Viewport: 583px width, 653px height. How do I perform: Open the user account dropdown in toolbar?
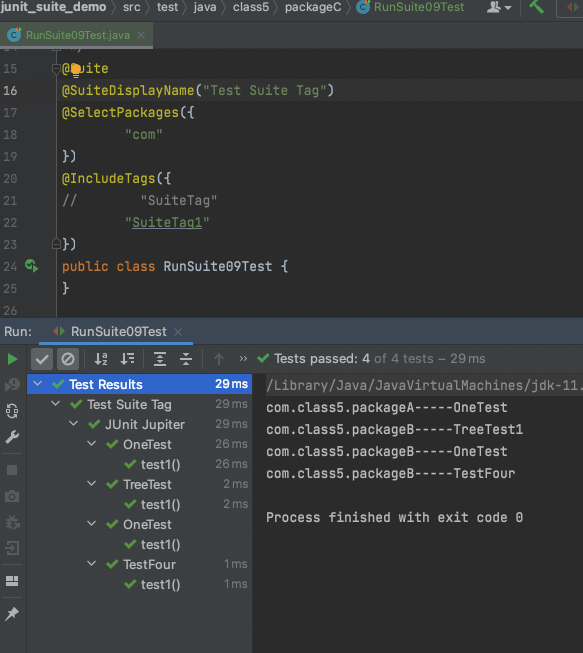click(x=499, y=7)
